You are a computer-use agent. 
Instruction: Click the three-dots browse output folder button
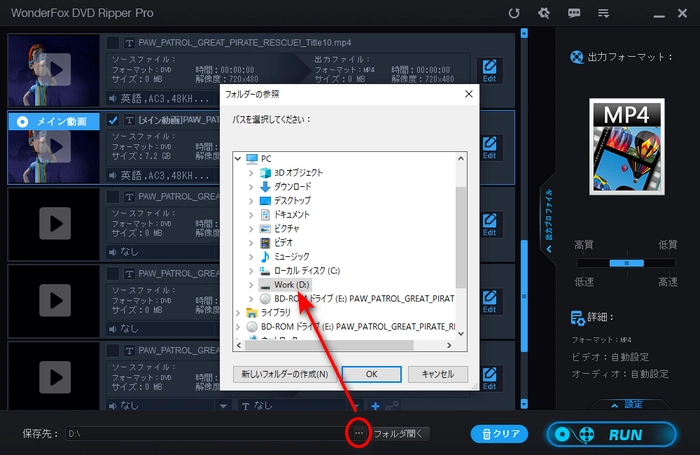pos(359,433)
